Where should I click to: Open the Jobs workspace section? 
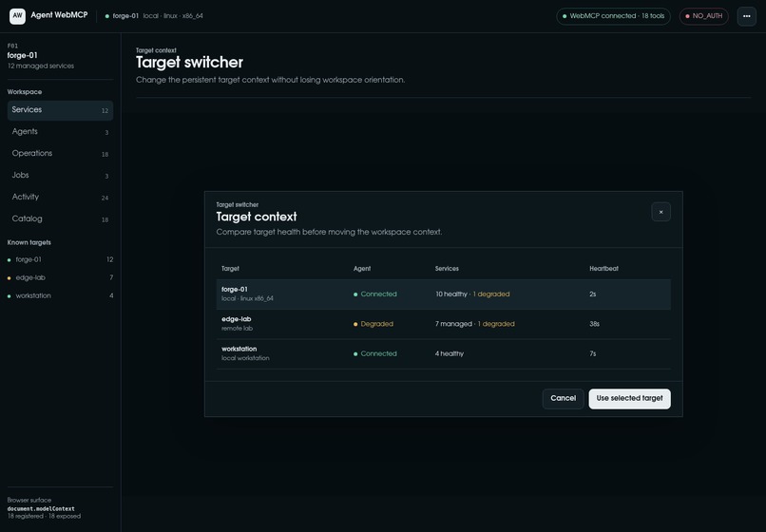click(x=60, y=176)
